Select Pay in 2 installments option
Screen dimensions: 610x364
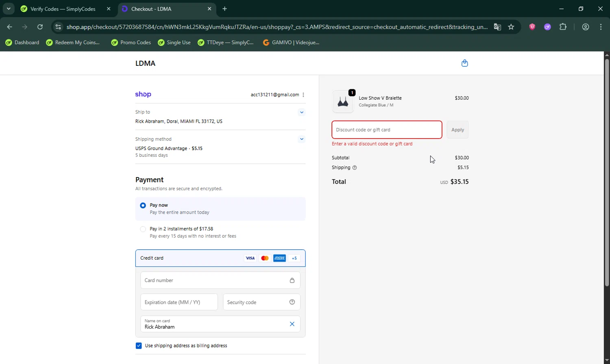point(143,229)
